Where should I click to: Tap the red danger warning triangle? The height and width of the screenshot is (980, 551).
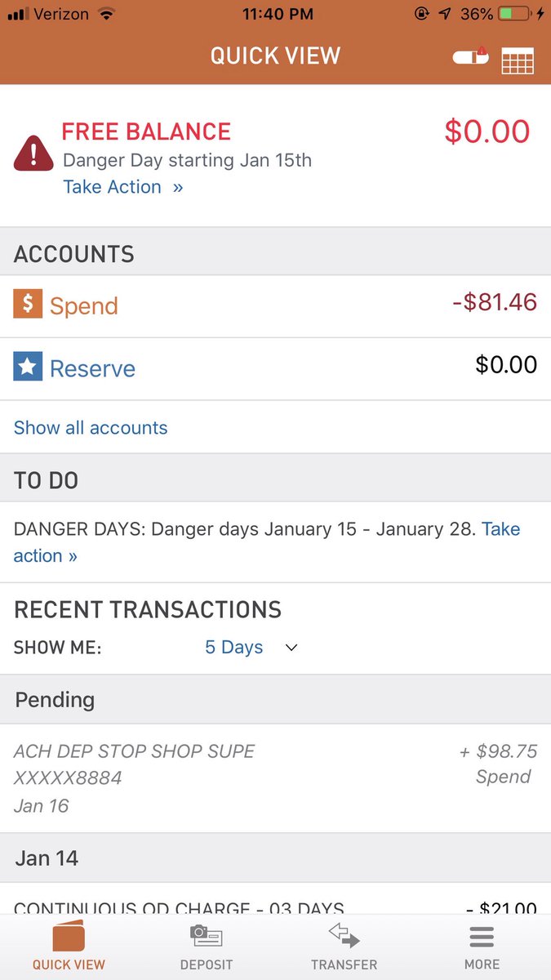tap(33, 153)
